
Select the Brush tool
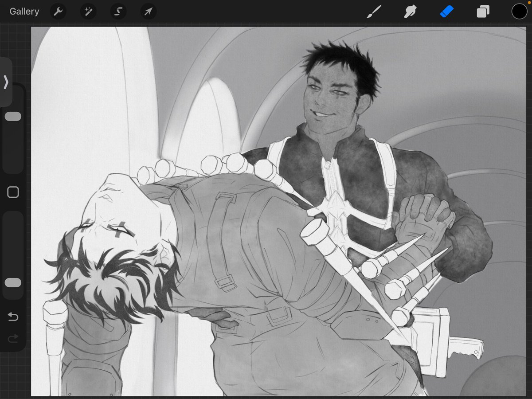(374, 12)
